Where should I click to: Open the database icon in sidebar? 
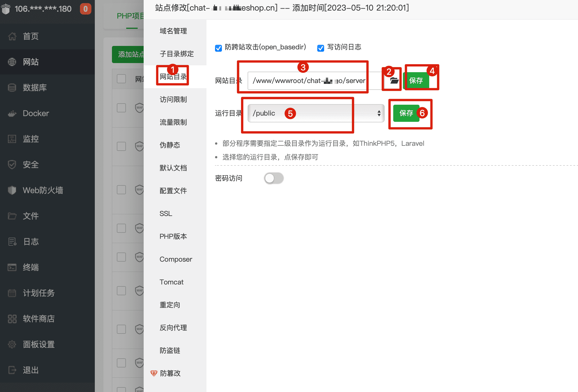coord(12,88)
